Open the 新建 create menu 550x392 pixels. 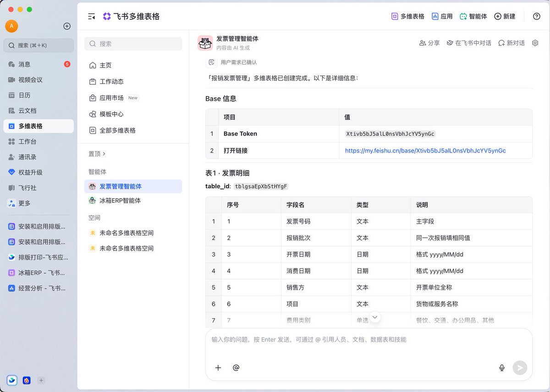[505, 16]
